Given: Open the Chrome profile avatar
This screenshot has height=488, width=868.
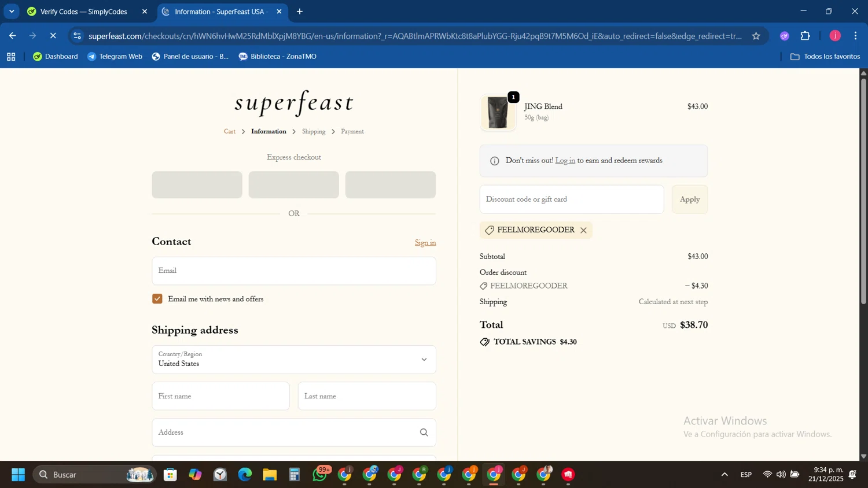Looking at the screenshot, I should point(835,36).
